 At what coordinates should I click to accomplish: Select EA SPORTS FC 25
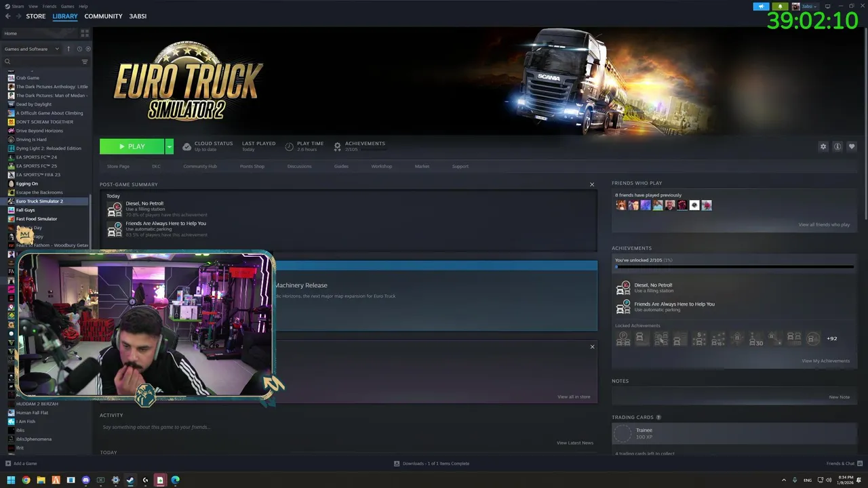tap(37, 166)
